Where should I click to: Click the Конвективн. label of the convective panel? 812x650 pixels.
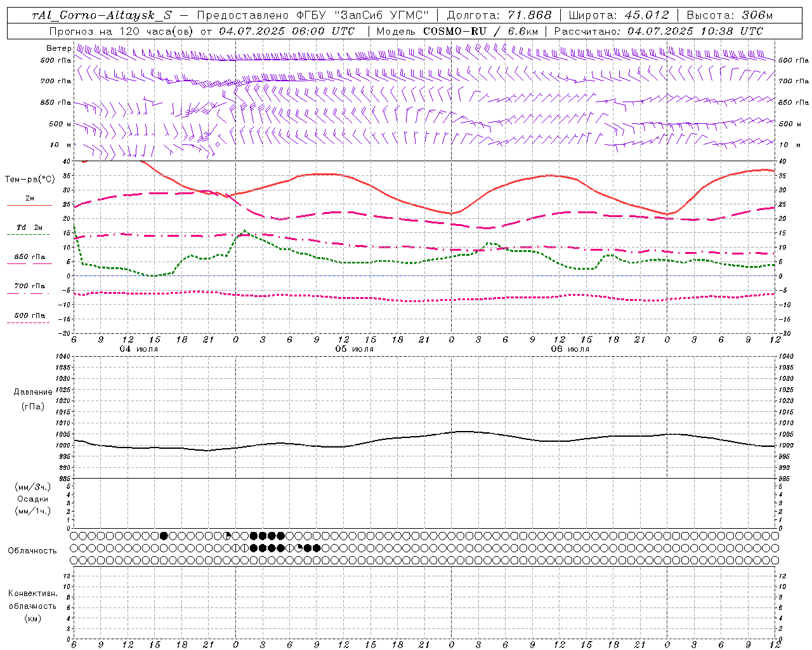(32, 594)
